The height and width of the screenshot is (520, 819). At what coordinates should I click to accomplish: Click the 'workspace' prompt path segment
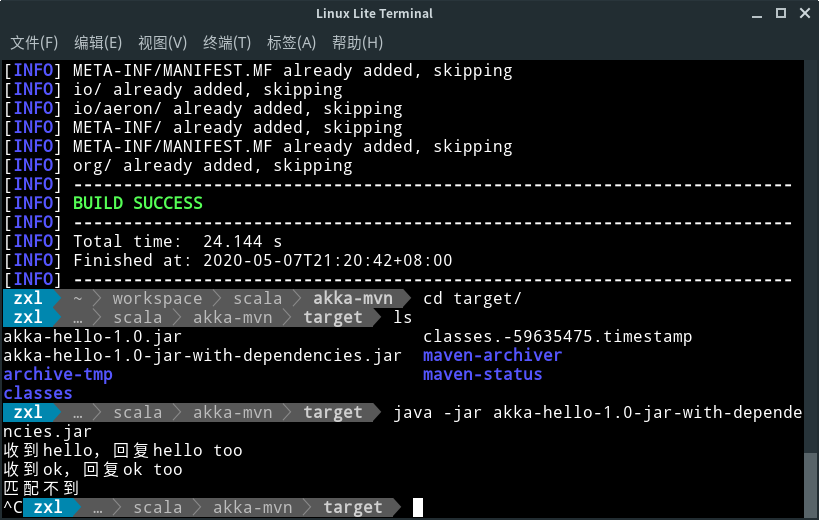click(x=157, y=299)
